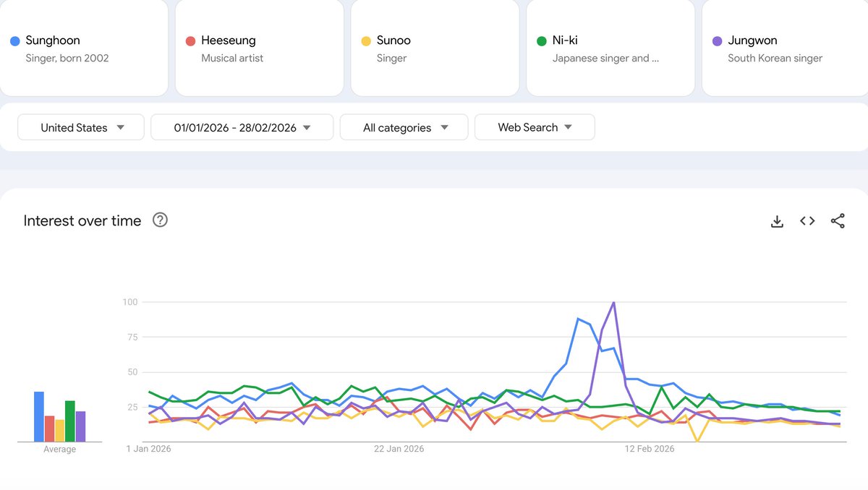Download the Interest over time data as CSV

[x=777, y=220]
